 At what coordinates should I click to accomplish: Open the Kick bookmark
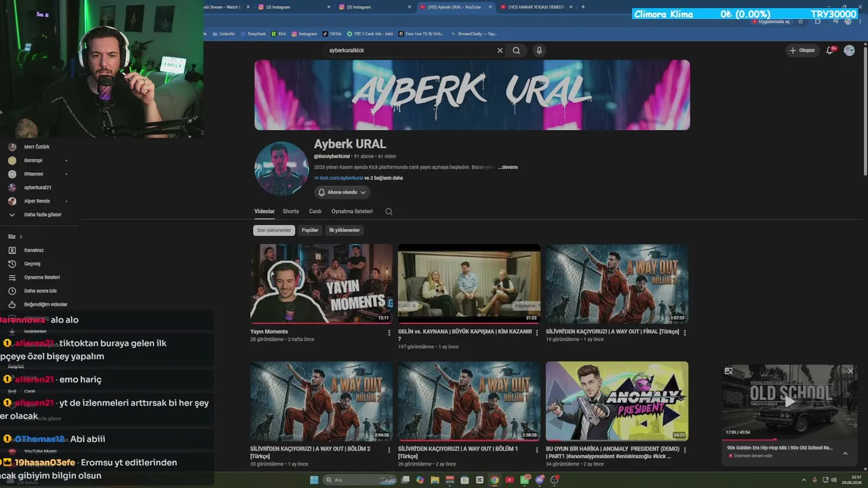[x=279, y=33]
